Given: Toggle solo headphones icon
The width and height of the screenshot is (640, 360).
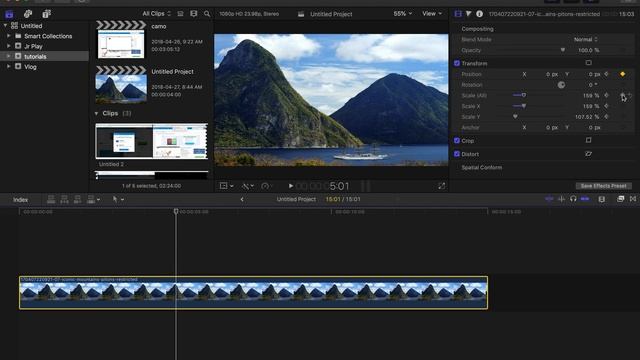Looking at the screenshot, I should [x=573, y=199].
